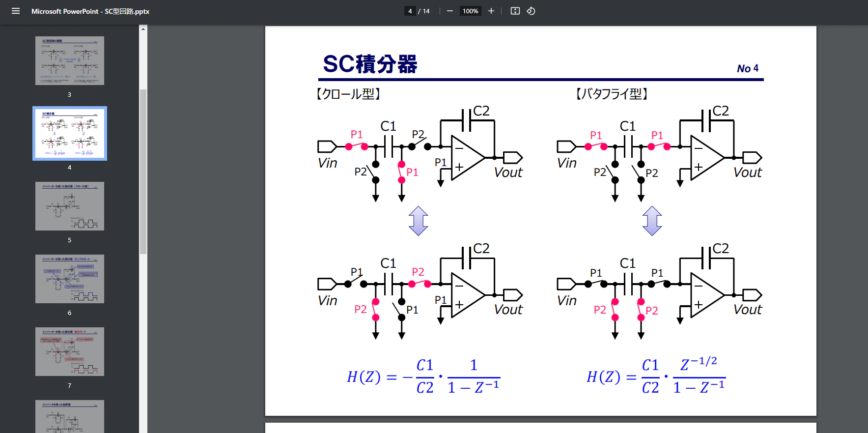
Task: Zoom out with the minus button
Action: [449, 11]
